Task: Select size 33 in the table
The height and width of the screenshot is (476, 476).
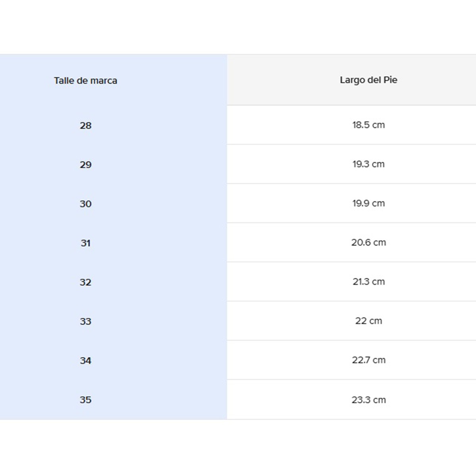Action: [x=86, y=321]
